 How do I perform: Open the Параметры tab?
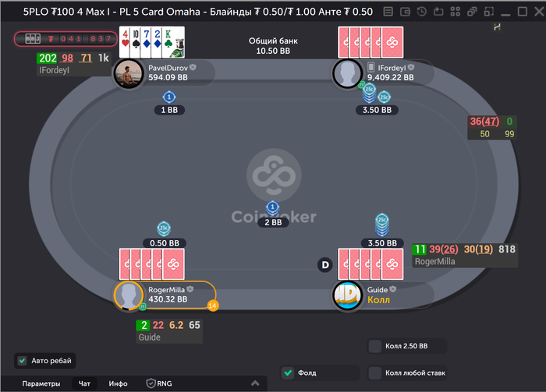(41, 383)
